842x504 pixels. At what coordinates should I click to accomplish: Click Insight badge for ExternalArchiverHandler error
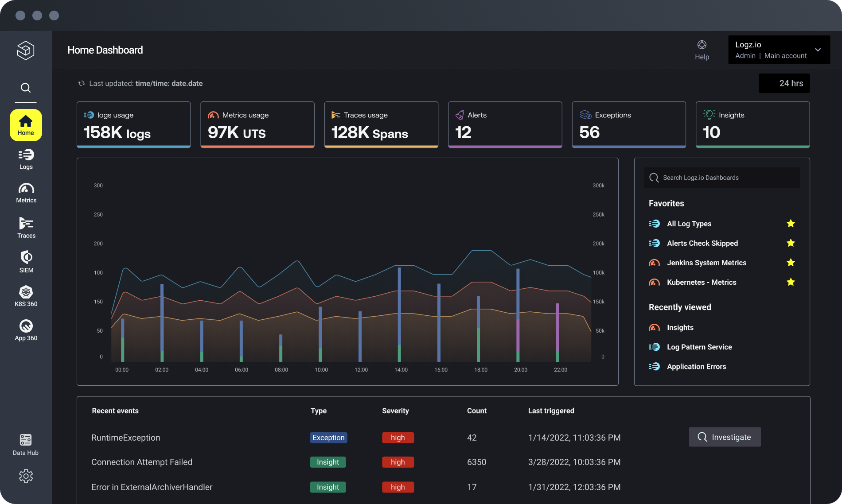click(x=328, y=487)
